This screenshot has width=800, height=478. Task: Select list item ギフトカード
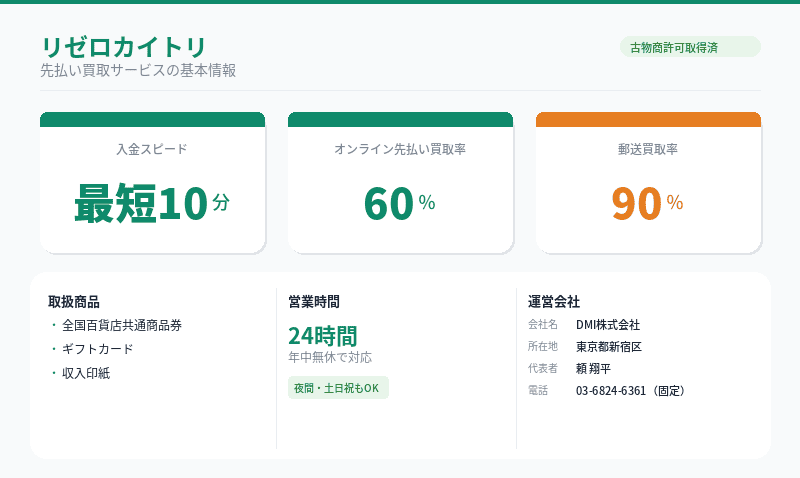pyautogui.click(x=97, y=349)
